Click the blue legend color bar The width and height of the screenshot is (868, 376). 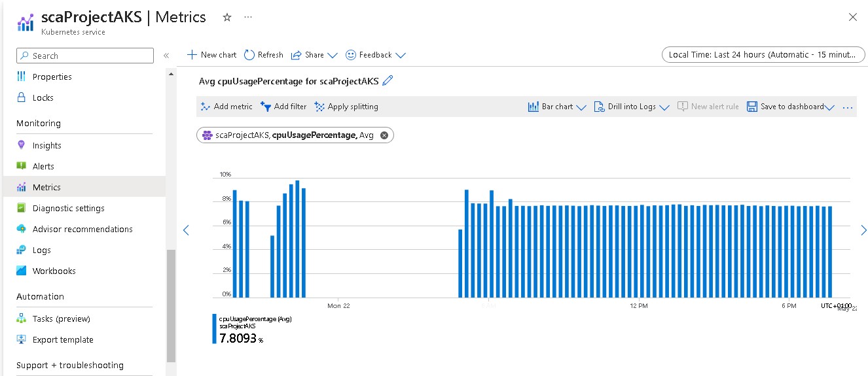click(214, 329)
